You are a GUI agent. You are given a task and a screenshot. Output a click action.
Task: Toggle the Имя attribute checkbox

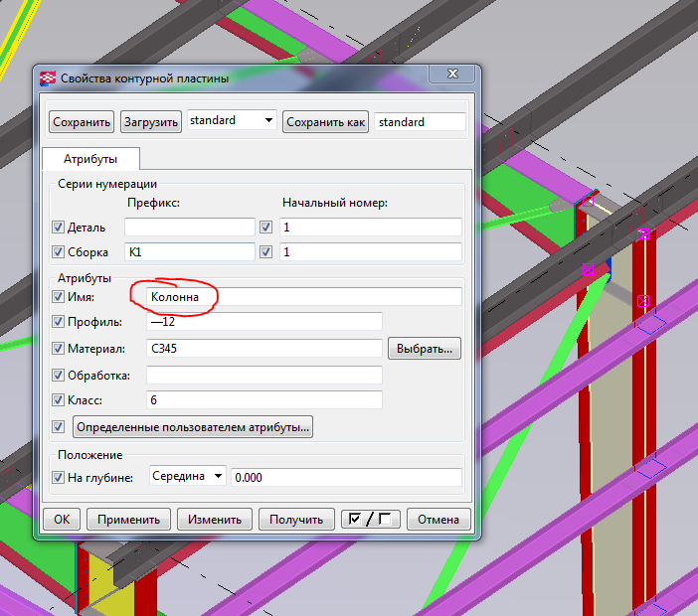[x=58, y=297]
